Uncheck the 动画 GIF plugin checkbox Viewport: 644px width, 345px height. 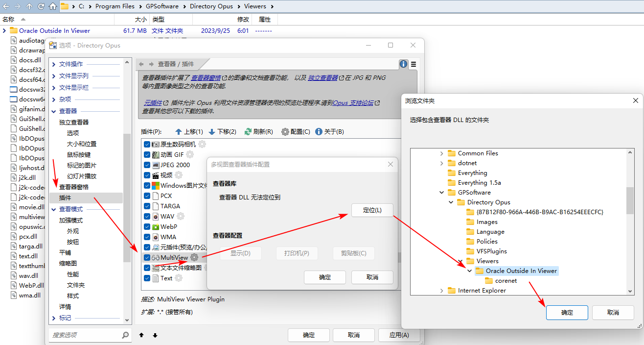(x=147, y=155)
